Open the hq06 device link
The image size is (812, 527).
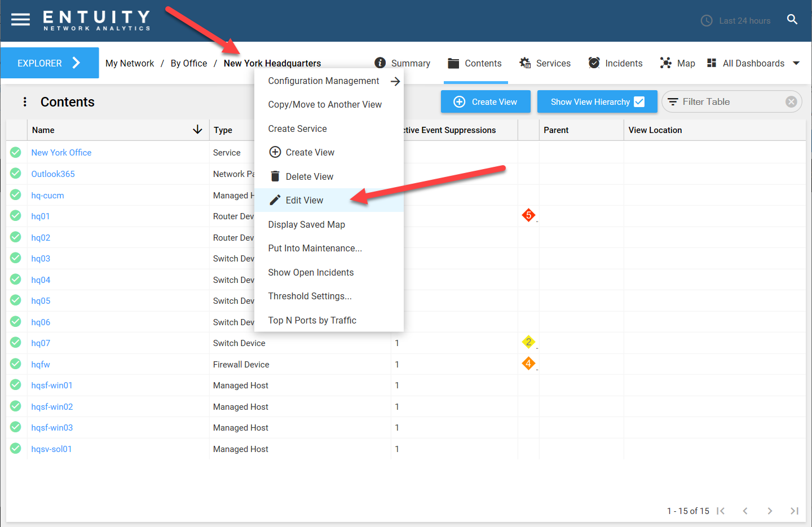41,322
